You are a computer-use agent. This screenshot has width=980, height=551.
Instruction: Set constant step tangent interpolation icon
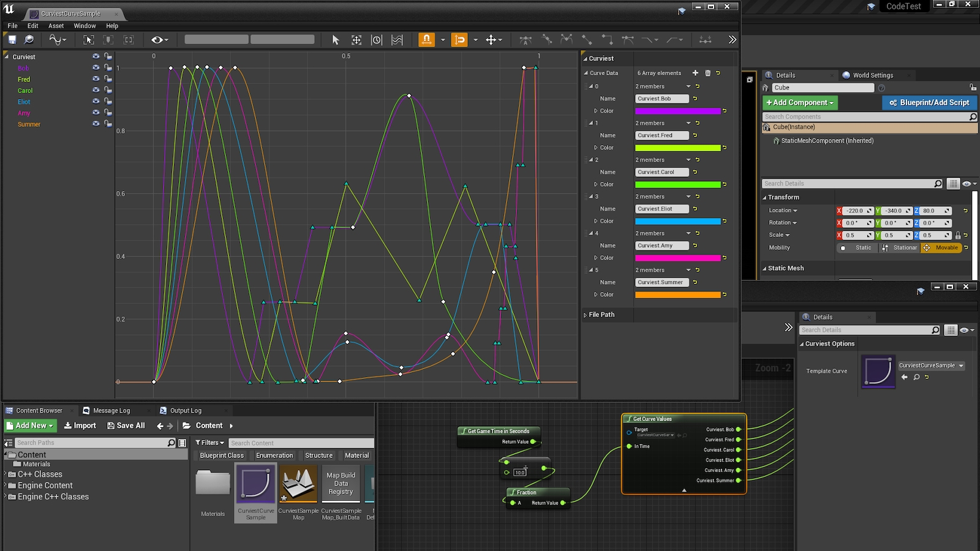pos(607,40)
